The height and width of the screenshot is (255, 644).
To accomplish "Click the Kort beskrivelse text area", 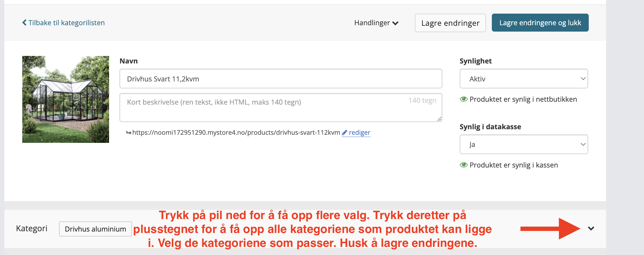I will [281, 107].
